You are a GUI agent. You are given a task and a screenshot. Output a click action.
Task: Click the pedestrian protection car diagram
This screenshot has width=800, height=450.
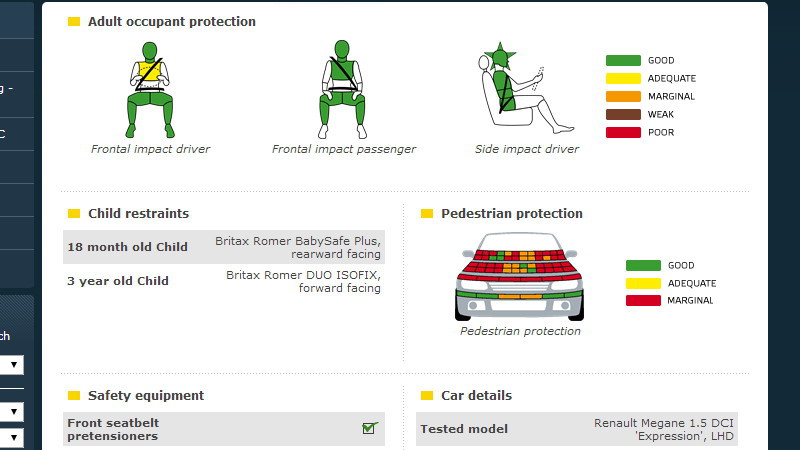click(x=519, y=275)
